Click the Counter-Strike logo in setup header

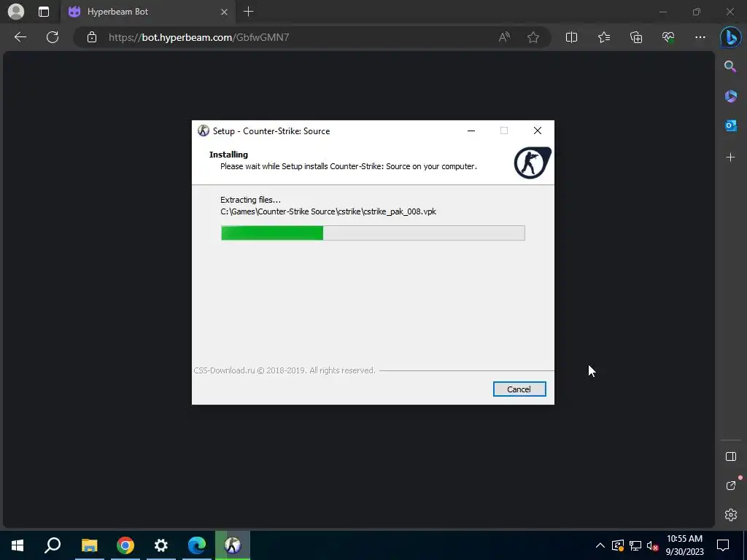pos(532,163)
